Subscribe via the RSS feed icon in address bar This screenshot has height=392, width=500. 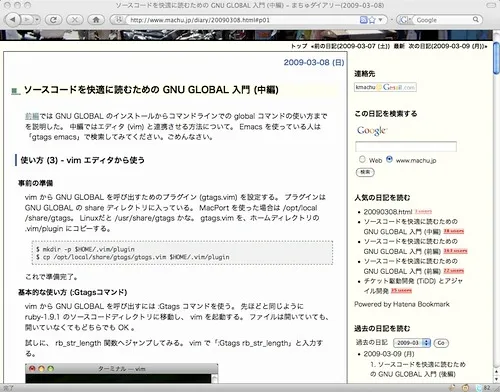363,20
